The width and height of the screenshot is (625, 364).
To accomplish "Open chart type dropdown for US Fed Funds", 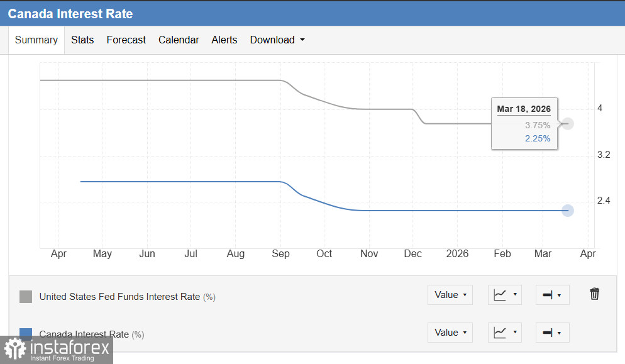I will point(505,295).
